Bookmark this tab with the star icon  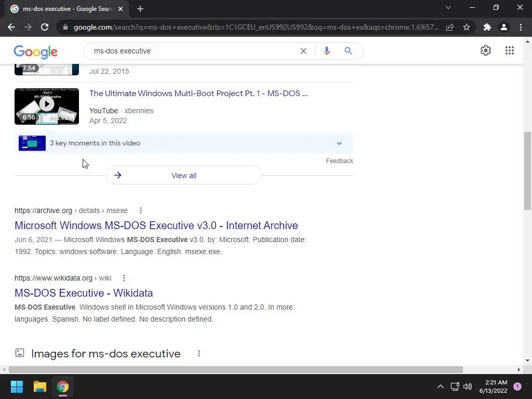467,27
